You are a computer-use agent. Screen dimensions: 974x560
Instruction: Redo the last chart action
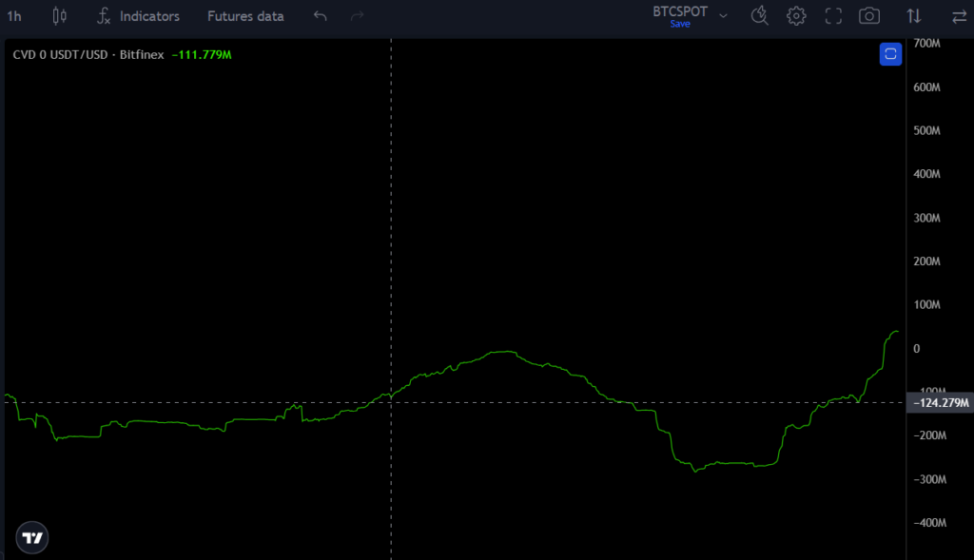[358, 16]
